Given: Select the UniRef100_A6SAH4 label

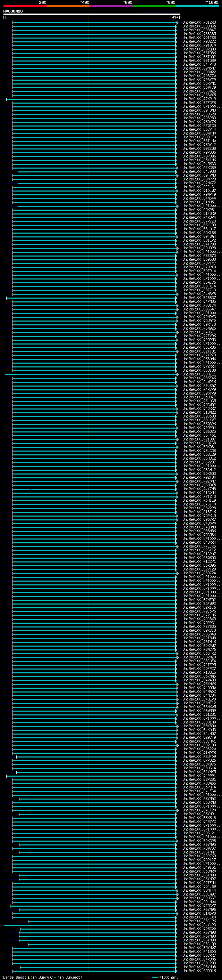Looking at the screenshot, I should [x=199, y=359].
